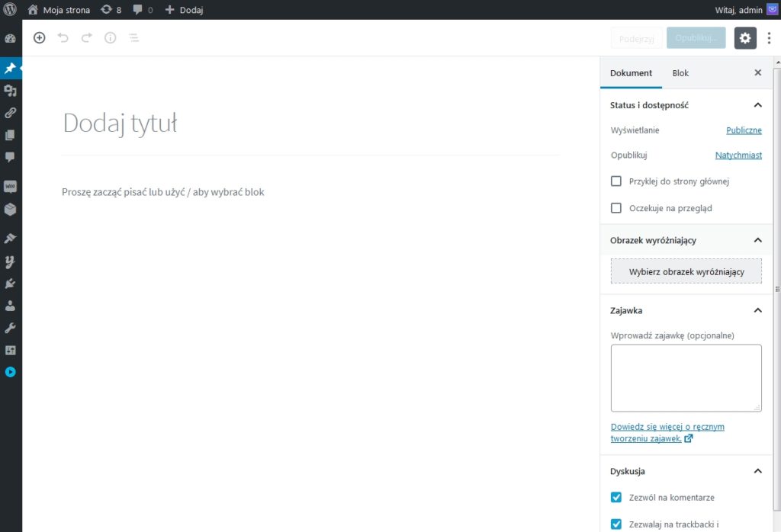
Task: Click the add block plus icon
Action: pyautogui.click(x=40, y=38)
